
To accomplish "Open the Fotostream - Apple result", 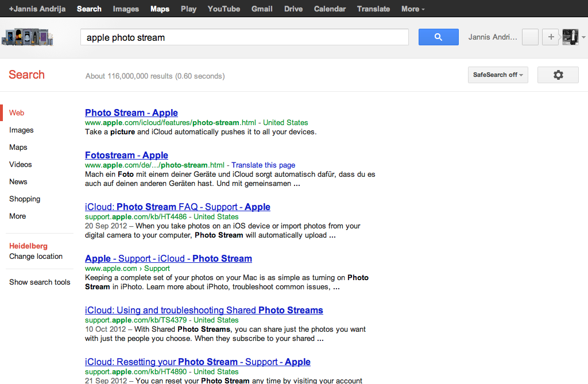I will pyautogui.click(x=126, y=155).
